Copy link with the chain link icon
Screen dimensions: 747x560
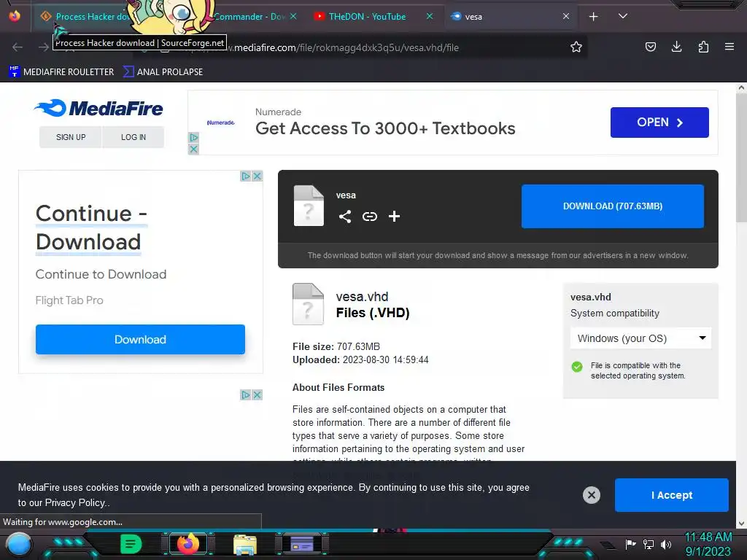click(370, 217)
